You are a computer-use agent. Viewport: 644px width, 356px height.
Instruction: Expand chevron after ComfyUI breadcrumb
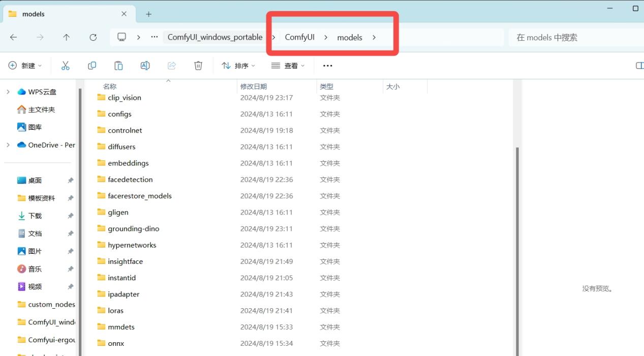(326, 37)
